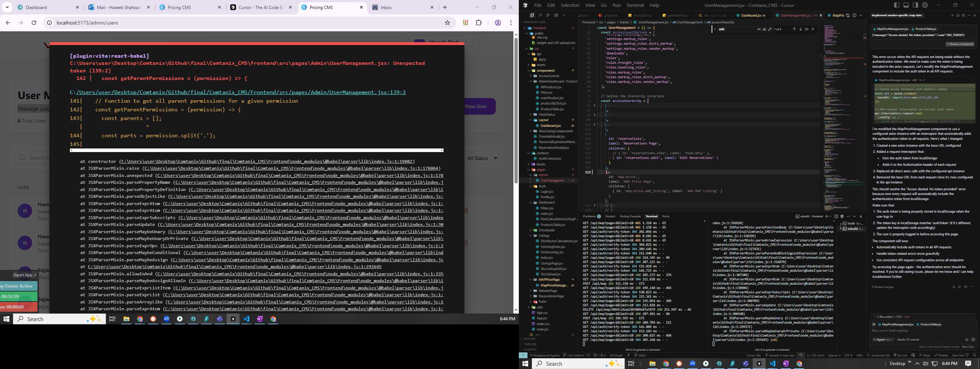The image size is (980, 369).
Task: Kill terminal trash icon
Action: [x=842, y=217]
